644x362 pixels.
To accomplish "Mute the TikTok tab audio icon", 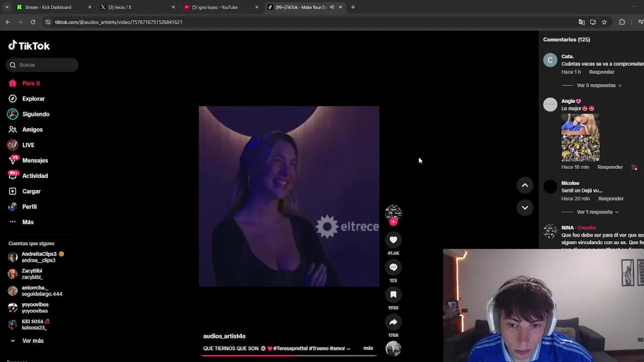I will tap(332, 7).
